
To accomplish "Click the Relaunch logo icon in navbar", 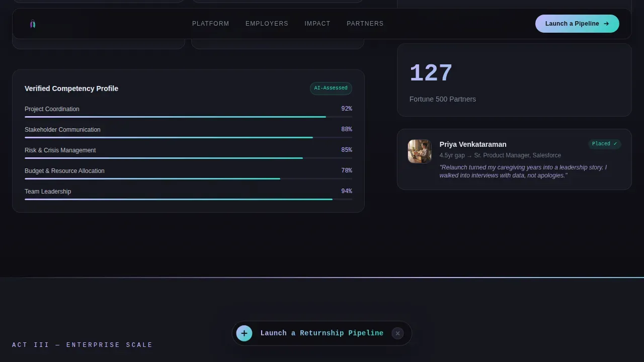I will tap(33, 24).
